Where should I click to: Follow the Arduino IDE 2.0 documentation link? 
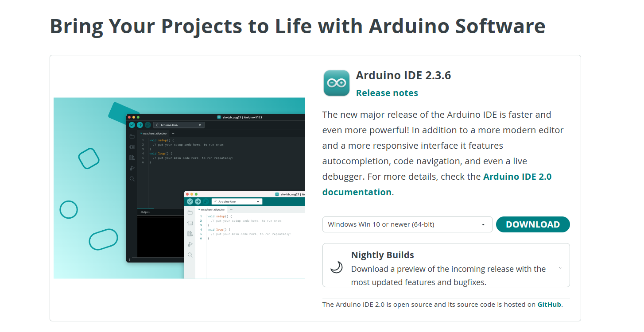click(x=437, y=184)
